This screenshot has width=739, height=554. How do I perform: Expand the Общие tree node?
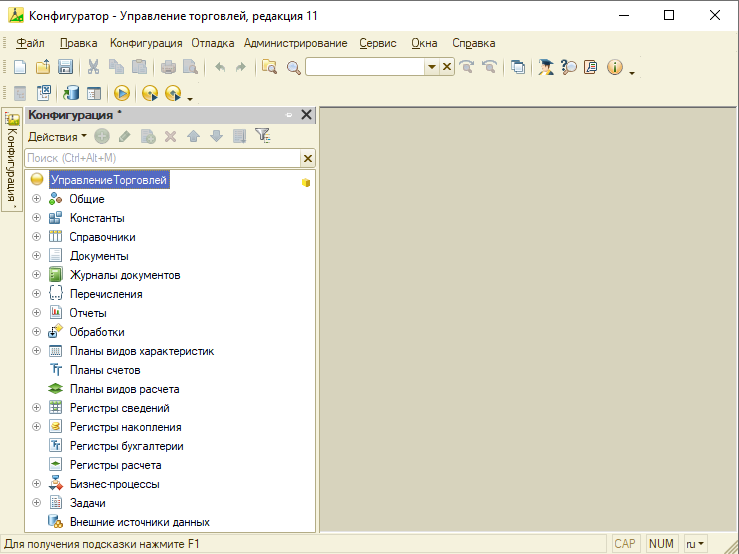(36, 198)
